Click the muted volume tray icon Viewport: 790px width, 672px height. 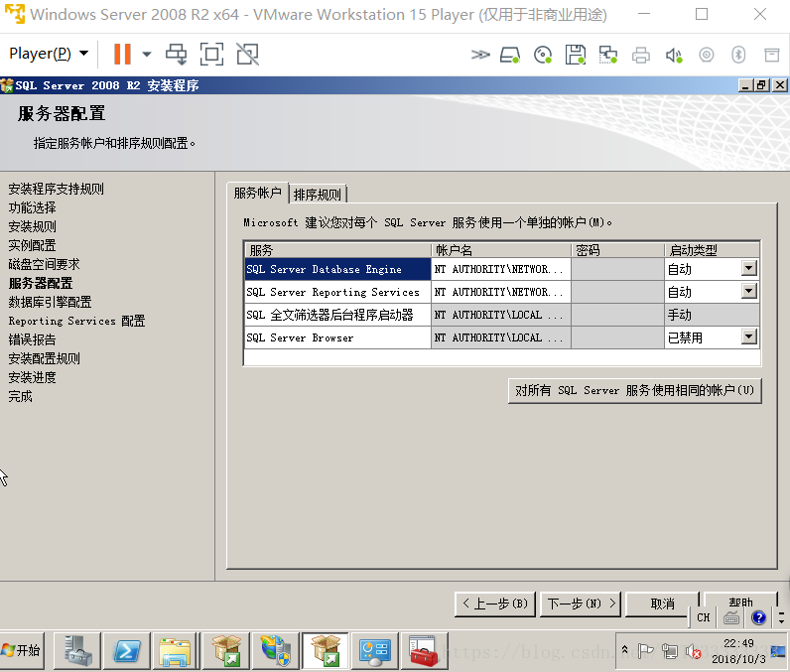coord(694,651)
